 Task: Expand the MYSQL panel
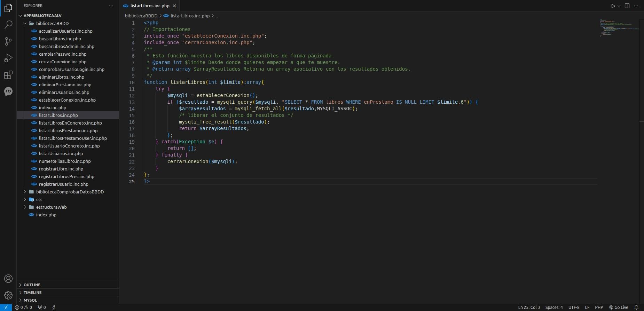coord(68,300)
